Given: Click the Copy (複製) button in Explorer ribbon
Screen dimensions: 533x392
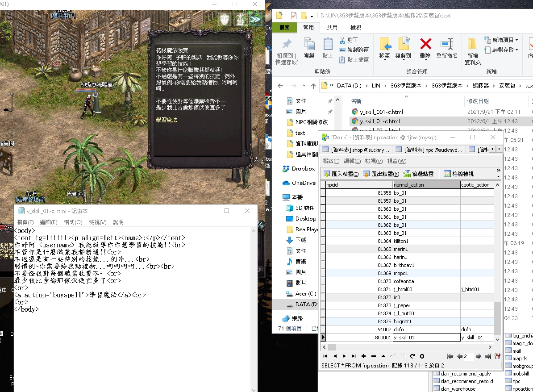Looking at the screenshot, I should coord(309,49).
